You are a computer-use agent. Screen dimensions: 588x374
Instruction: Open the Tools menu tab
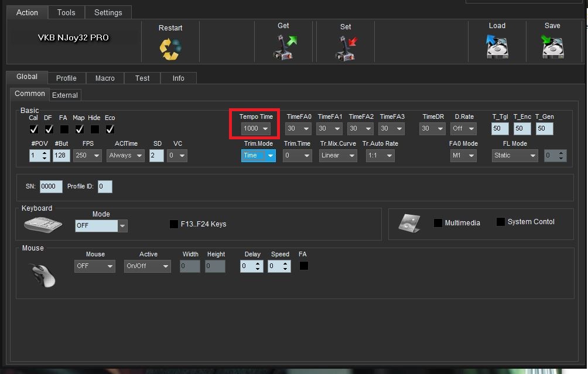pos(66,12)
